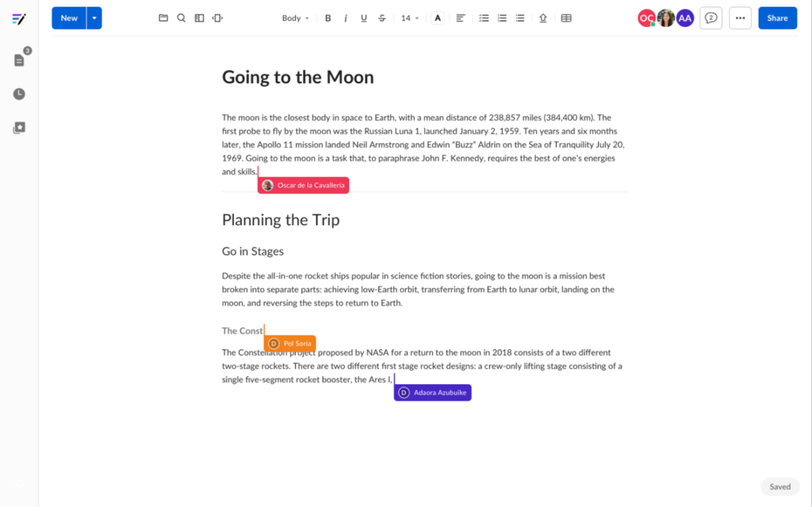812x507 pixels.
Task: Expand the Body text style dropdown
Action: pyautogui.click(x=295, y=18)
